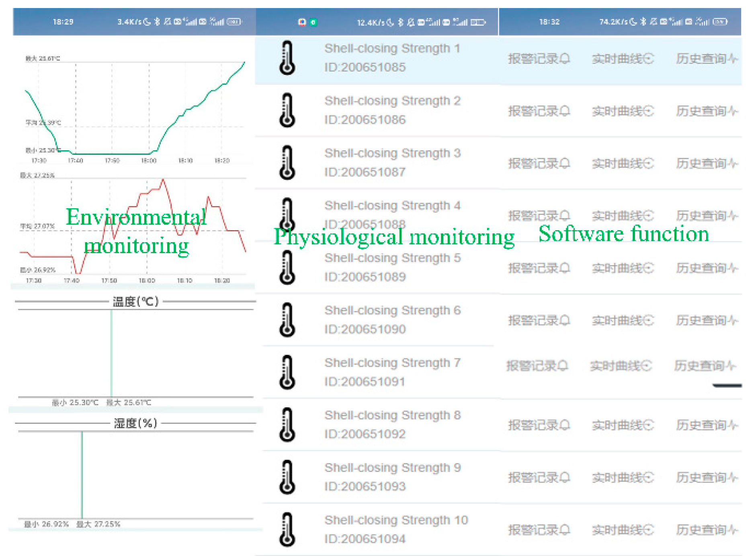Tap the Shell-closing Strength 3 thermometer icon
Image resolution: width=756 pixels, height=556 pixels.
pyautogui.click(x=287, y=163)
